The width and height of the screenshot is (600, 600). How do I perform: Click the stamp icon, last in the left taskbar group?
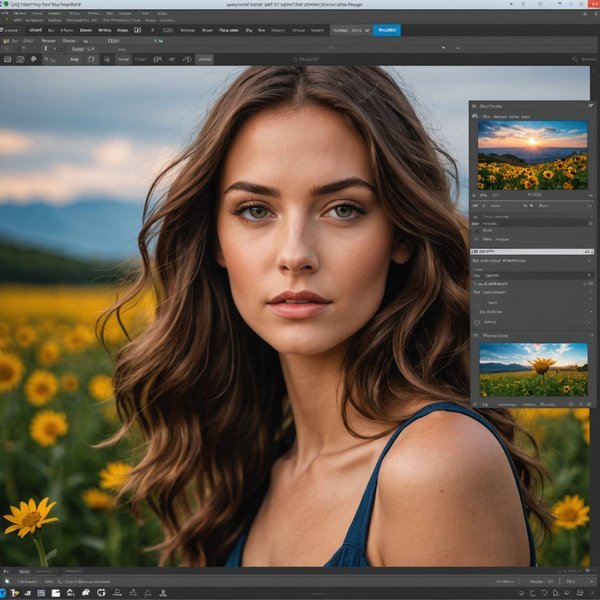[163, 593]
